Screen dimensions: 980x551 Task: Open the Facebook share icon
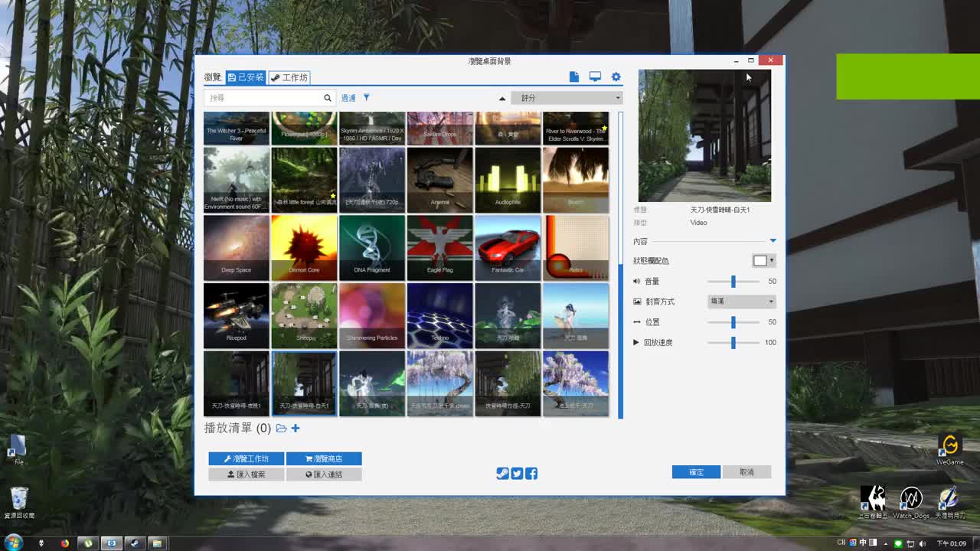[531, 474]
